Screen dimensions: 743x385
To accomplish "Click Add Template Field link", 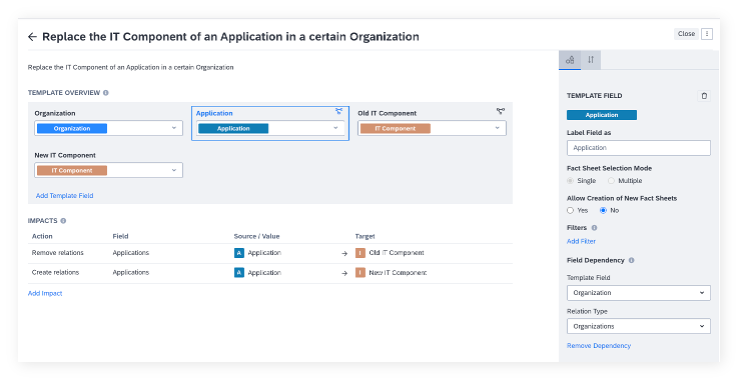I will tap(64, 196).
